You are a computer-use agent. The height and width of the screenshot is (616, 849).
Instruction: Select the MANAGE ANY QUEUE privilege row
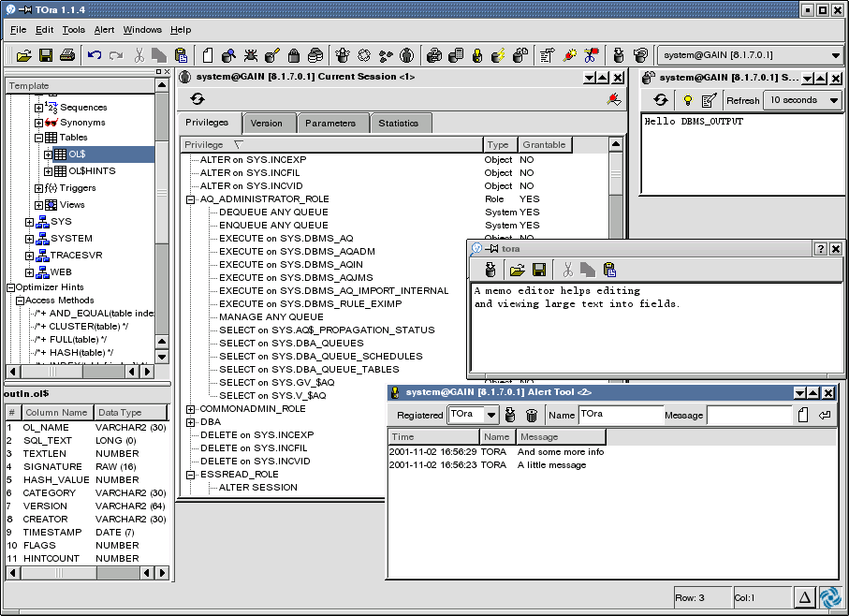(x=271, y=317)
